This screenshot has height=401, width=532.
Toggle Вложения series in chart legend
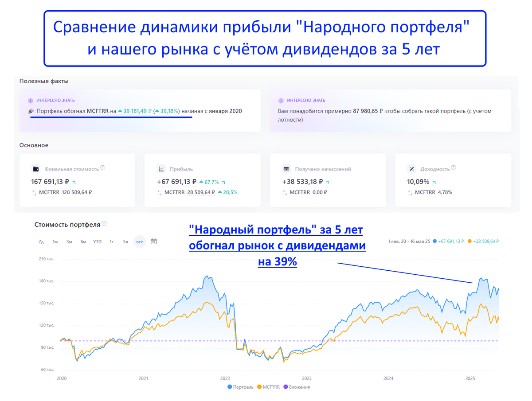[x=297, y=387]
